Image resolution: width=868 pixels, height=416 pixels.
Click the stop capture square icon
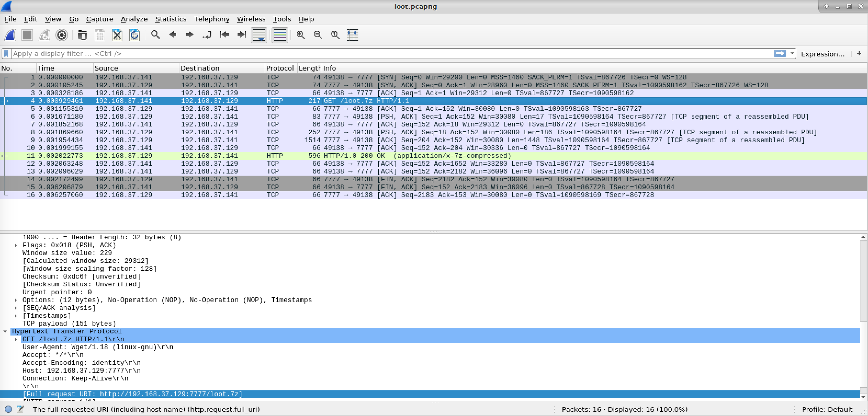pyautogui.click(x=27, y=35)
